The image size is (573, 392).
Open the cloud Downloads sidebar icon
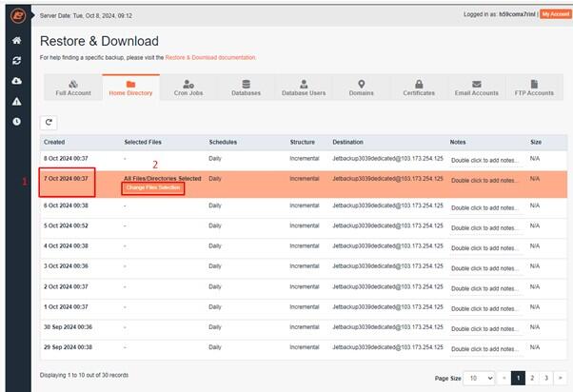(x=17, y=81)
